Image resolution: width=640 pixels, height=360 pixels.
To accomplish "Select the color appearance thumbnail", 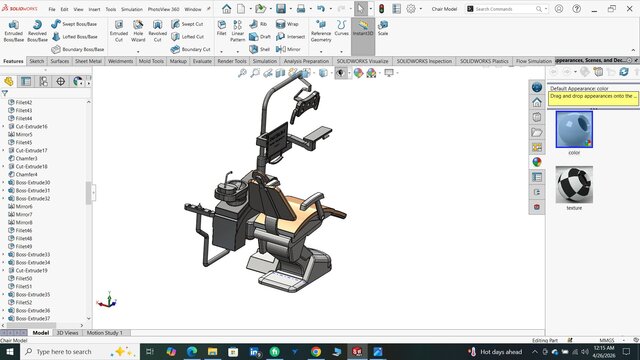I will [574, 129].
